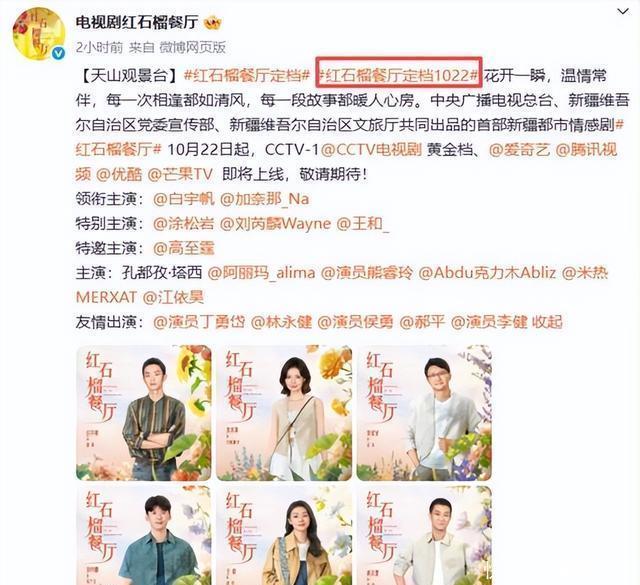Click the crown membership icon beside username
Screen dimensions: 640x585
coord(213,22)
